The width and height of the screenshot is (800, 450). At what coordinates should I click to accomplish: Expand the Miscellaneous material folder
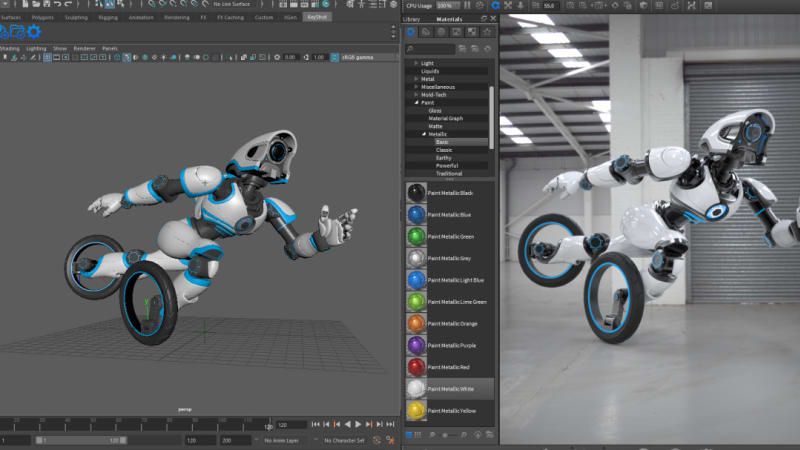click(x=416, y=87)
